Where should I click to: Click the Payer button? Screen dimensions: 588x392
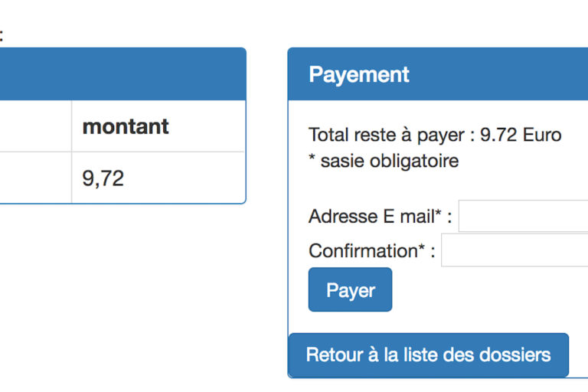point(350,290)
